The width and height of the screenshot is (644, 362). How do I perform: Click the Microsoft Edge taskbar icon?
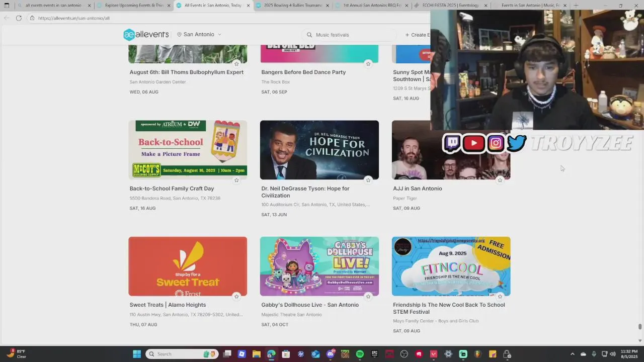271,354
